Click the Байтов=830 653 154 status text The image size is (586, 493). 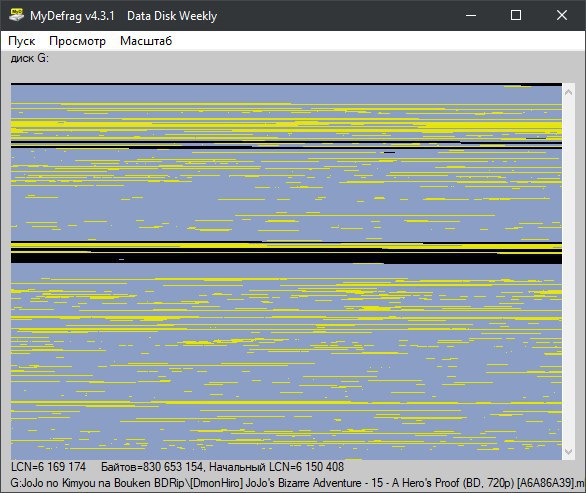(x=152, y=467)
